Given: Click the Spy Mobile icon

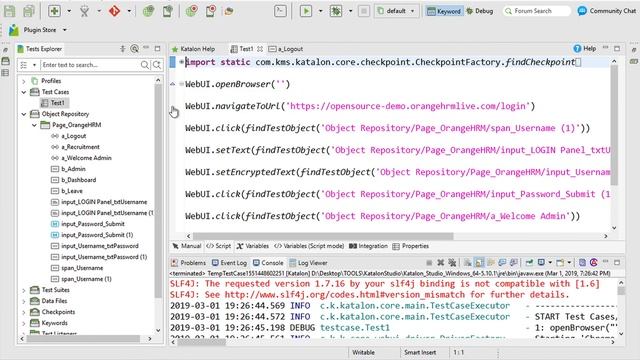Looking at the screenshot, I should coord(167,11).
